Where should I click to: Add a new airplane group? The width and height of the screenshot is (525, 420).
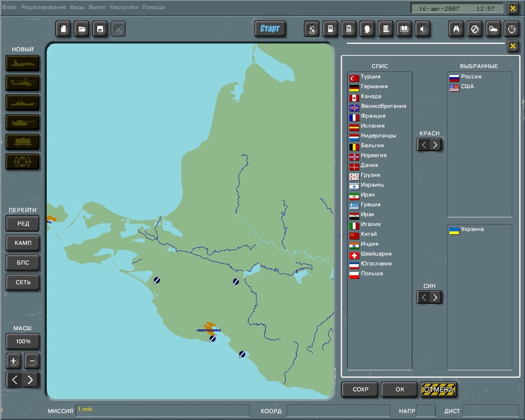(x=23, y=63)
